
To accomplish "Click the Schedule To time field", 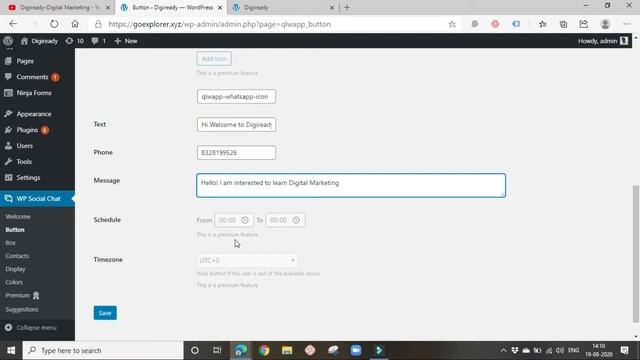I will (285, 220).
